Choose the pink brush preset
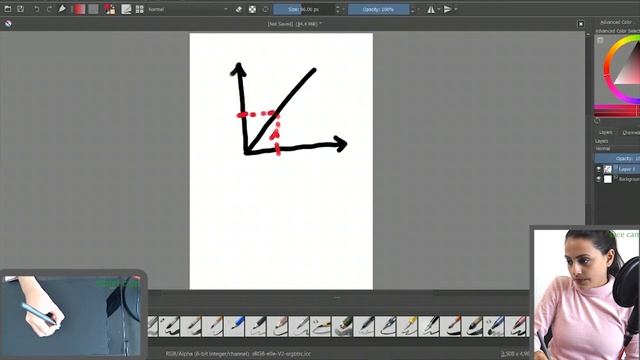Screen dimensions: 640x360 (516, 326)
